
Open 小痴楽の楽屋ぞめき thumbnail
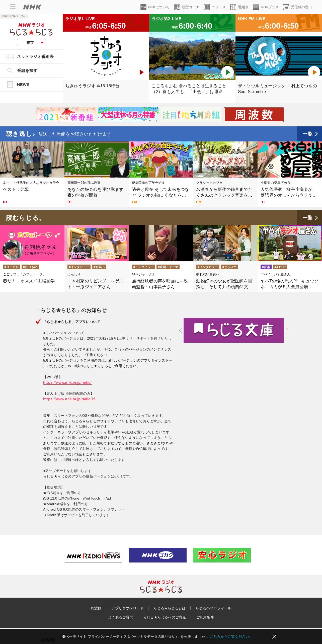(x=290, y=159)
